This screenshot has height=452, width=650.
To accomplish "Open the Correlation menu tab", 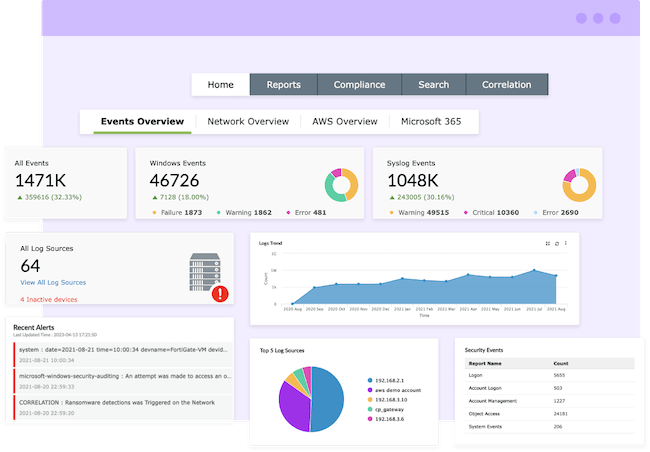I will 507,85.
